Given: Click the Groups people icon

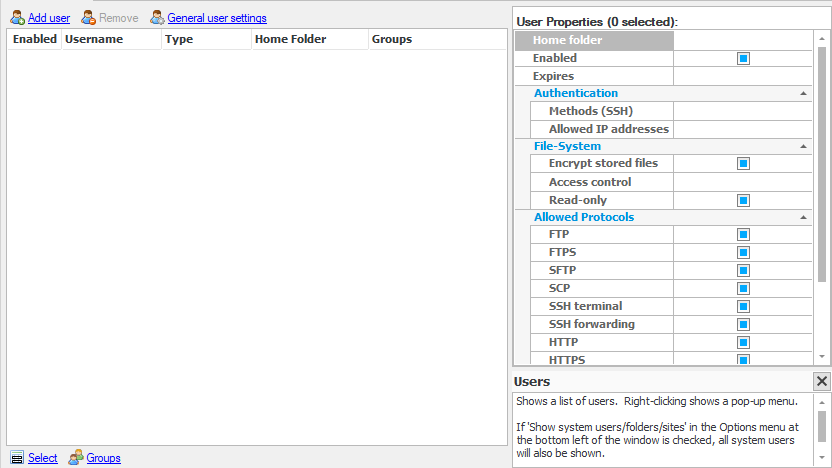Looking at the screenshot, I should click(x=76, y=457).
